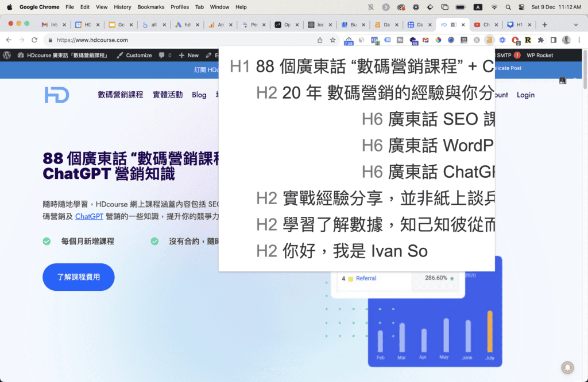588x382 pixels.
Task: Bookmark the page using the star icon
Action: click(333, 40)
